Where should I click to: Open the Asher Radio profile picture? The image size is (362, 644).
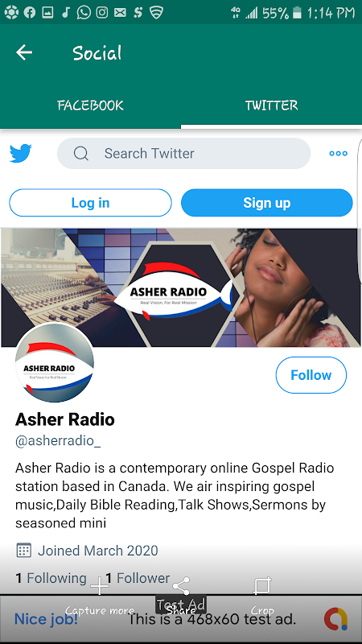(55, 363)
